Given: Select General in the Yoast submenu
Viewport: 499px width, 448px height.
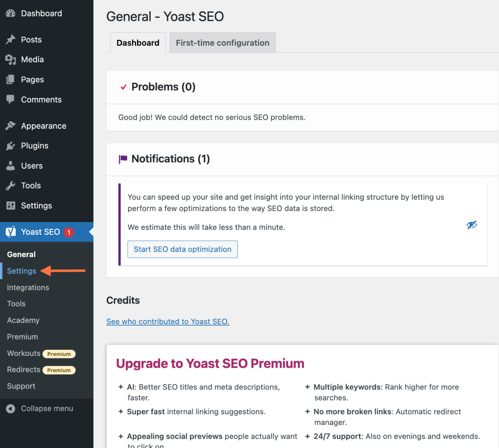Looking at the screenshot, I should coord(21,254).
